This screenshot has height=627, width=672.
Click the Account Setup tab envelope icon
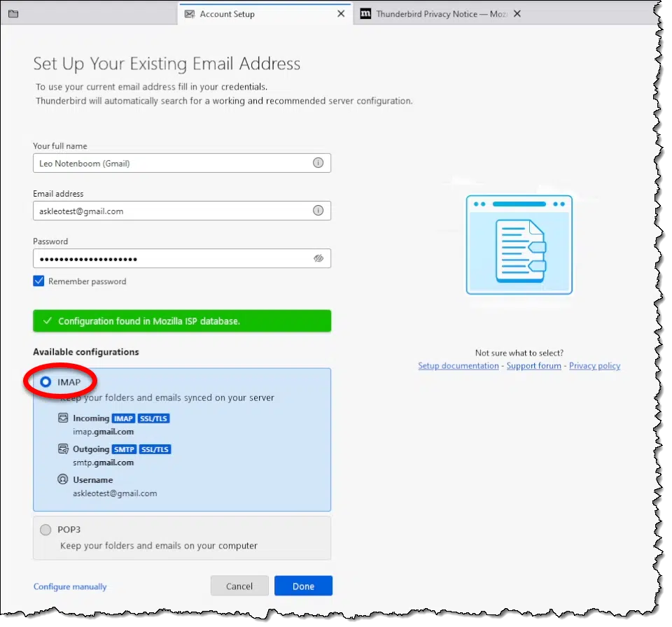tap(190, 14)
